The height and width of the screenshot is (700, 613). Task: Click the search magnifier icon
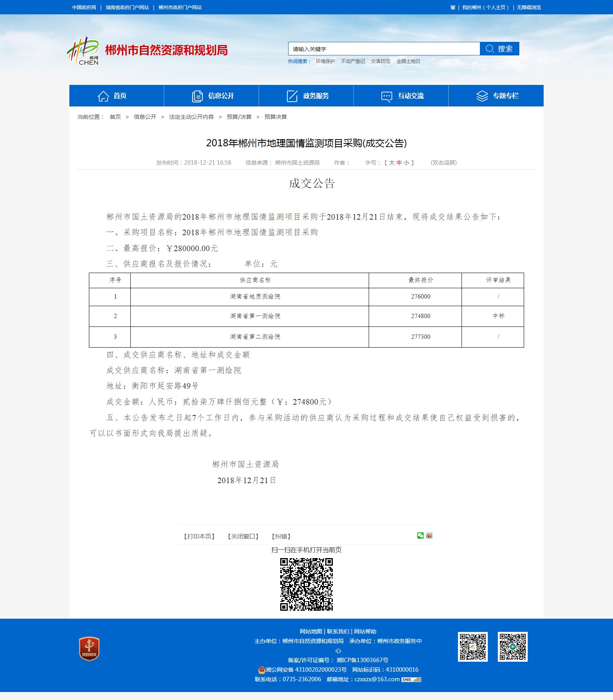[490, 49]
